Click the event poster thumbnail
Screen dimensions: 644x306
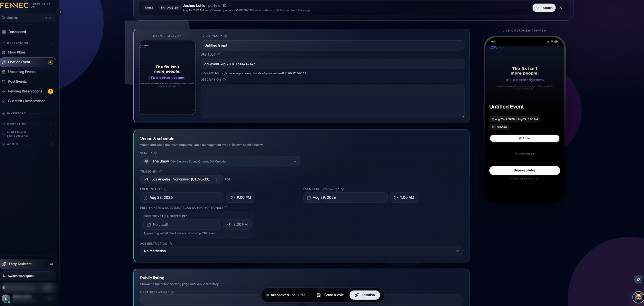coord(167,77)
